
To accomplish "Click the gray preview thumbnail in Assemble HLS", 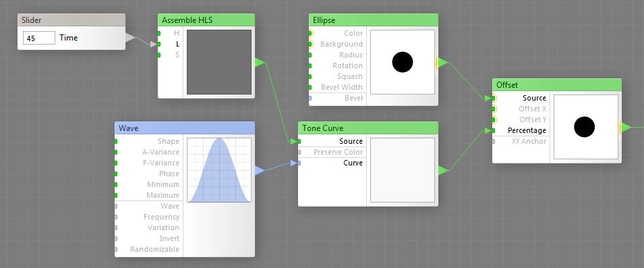I will pos(219,62).
